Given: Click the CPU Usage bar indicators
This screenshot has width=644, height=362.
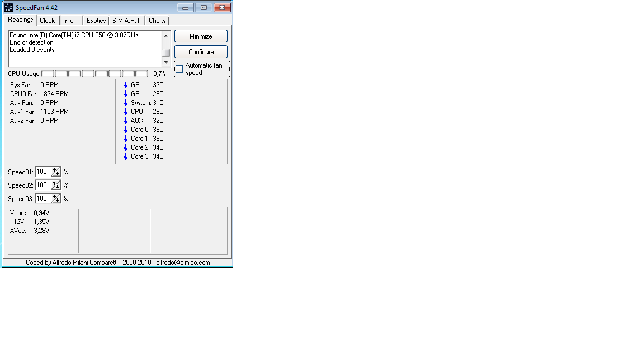Looking at the screenshot, I should tap(95, 74).
